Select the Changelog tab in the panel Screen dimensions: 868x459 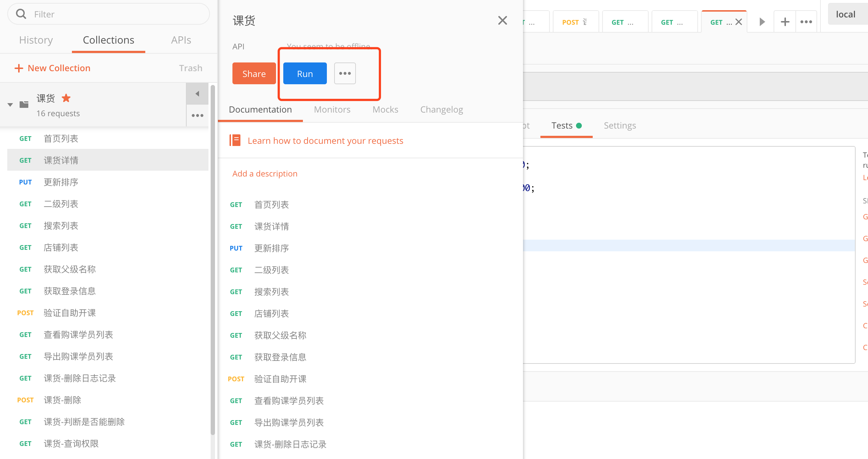[x=442, y=110]
